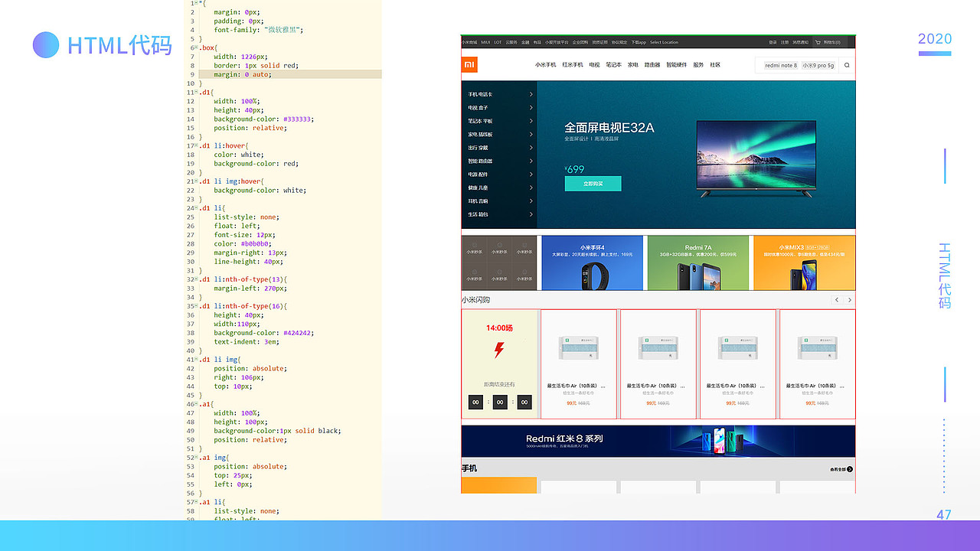Open the 小米手机 nav menu item
This screenshot has width=980, height=551.
click(546, 65)
